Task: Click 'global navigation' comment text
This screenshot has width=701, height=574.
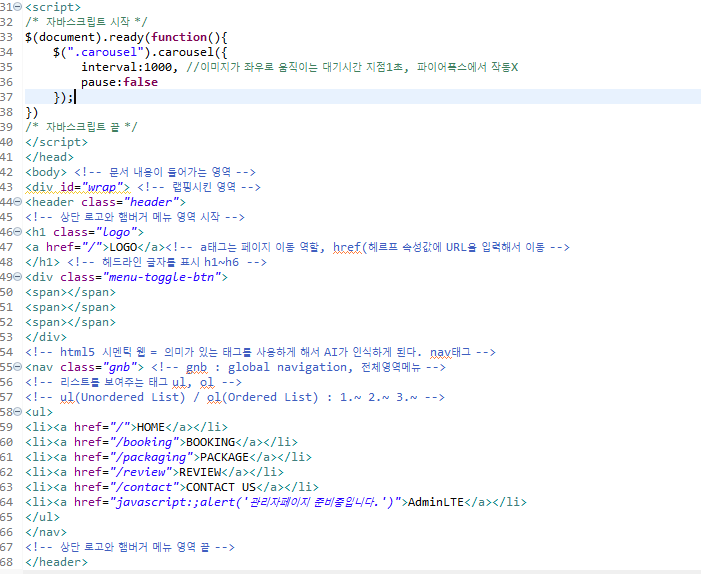Action: (287, 367)
